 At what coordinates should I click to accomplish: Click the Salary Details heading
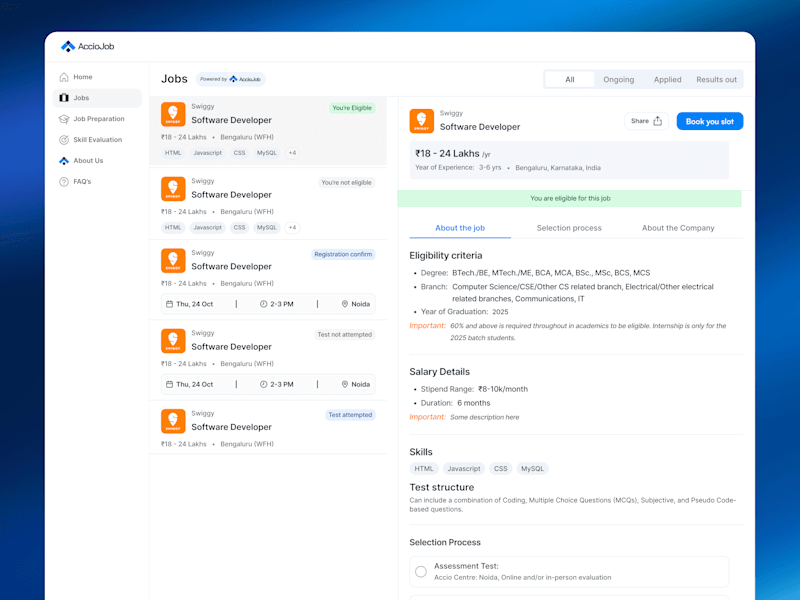coord(439,372)
